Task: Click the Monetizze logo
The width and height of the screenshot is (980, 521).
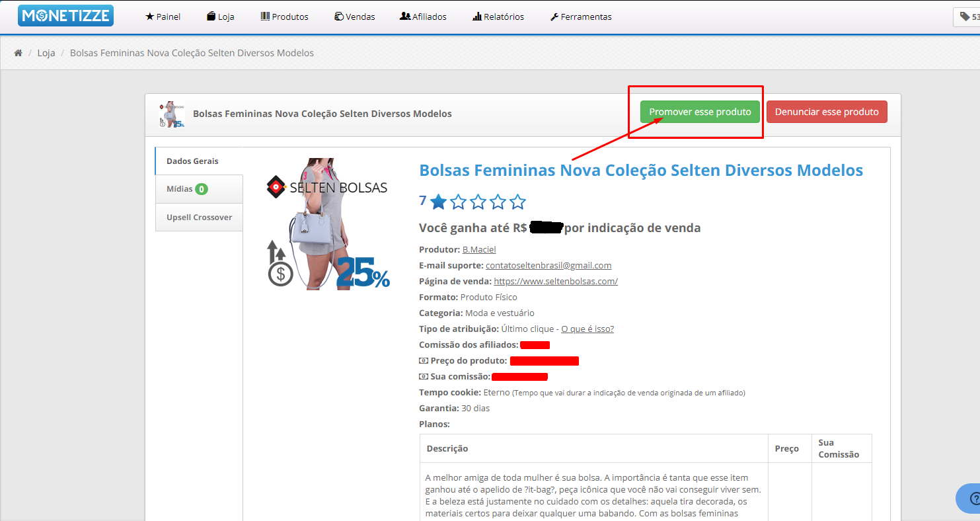Action: (x=65, y=16)
